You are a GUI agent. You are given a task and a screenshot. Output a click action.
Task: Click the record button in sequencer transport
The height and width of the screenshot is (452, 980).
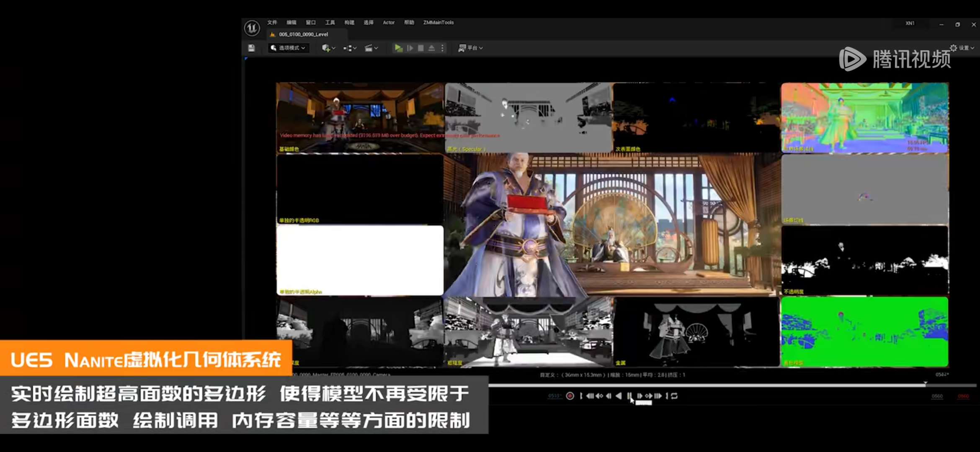click(x=570, y=396)
